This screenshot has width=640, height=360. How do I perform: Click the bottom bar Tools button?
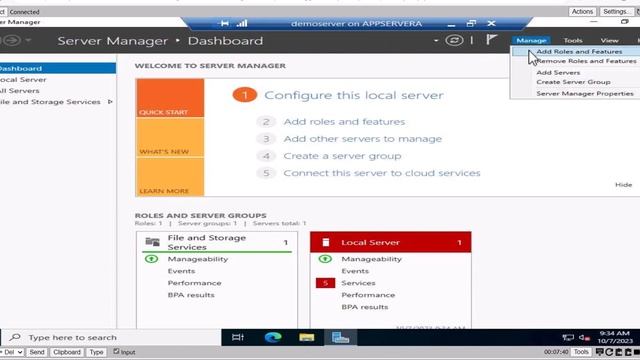pos(581,352)
